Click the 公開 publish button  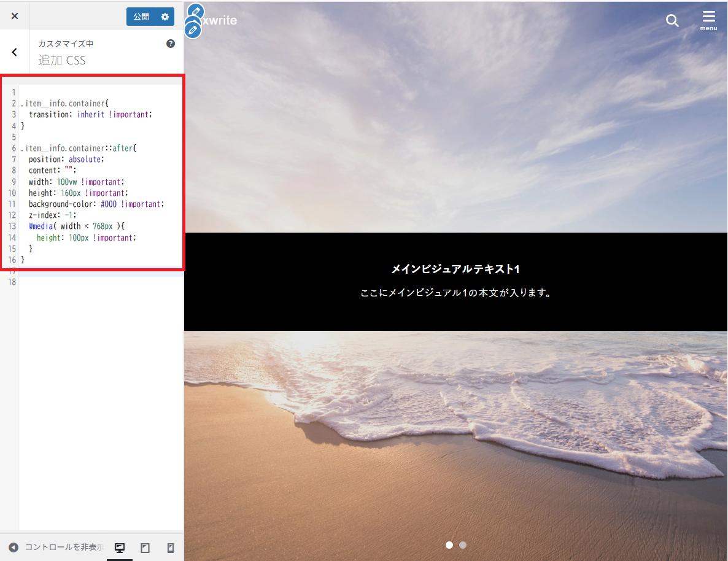coord(141,17)
